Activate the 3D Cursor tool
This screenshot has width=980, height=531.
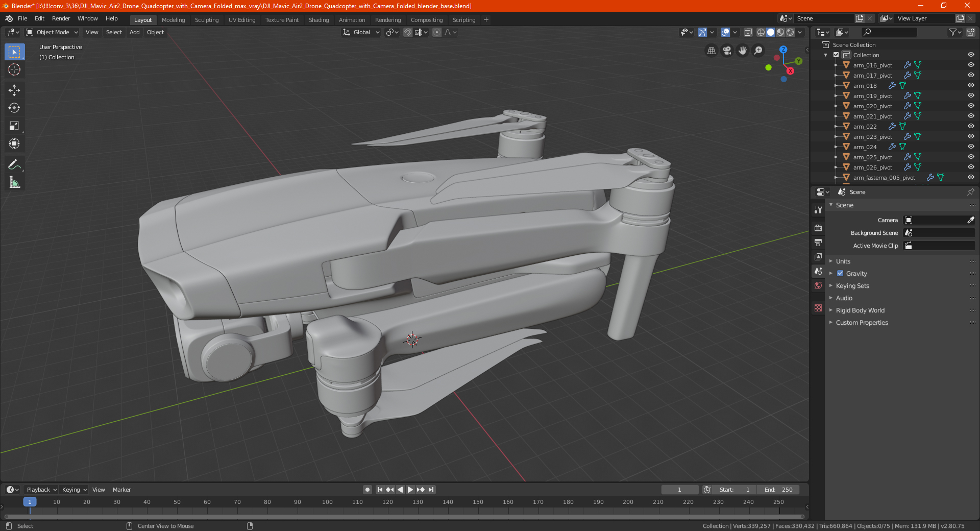click(x=14, y=70)
